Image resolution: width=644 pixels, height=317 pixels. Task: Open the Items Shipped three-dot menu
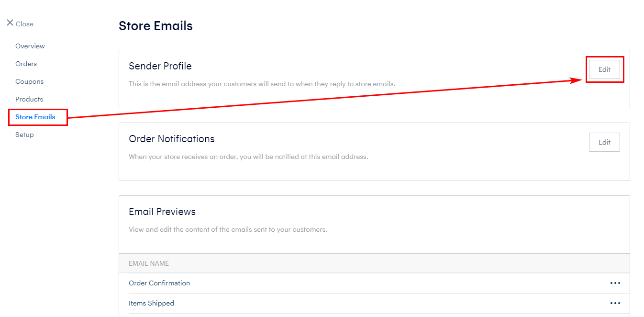(x=615, y=303)
